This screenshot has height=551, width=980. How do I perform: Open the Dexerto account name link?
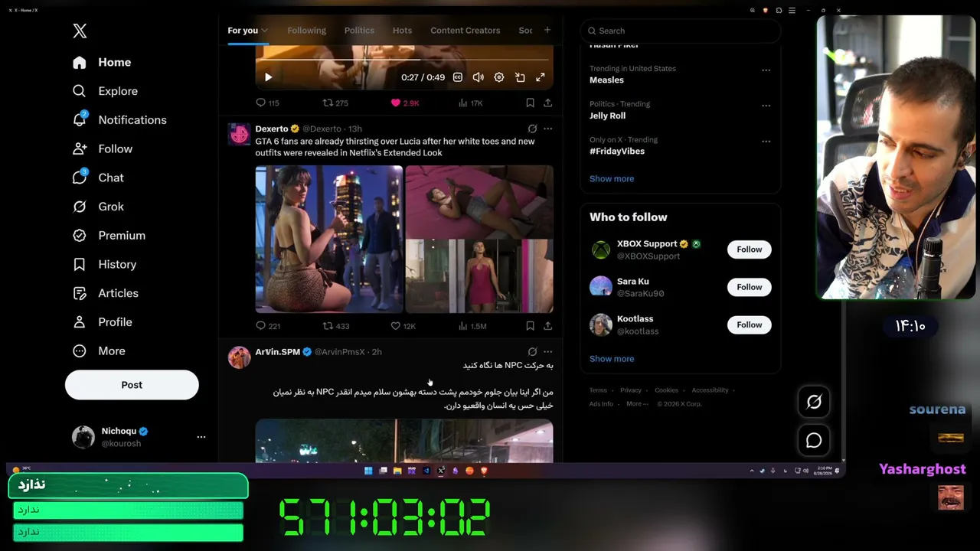pos(272,129)
